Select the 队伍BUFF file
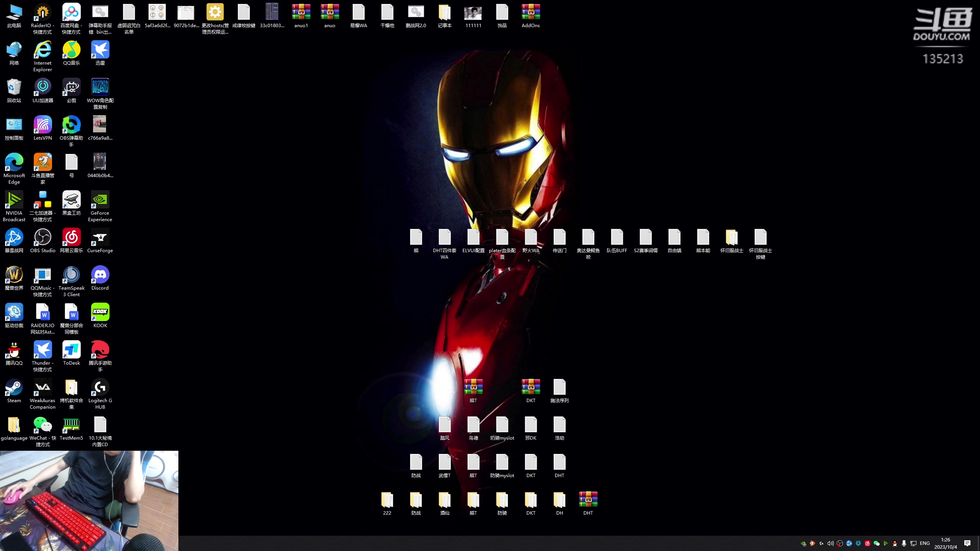Screen dimensions: 980x551 pyautogui.click(x=617, y=241)
